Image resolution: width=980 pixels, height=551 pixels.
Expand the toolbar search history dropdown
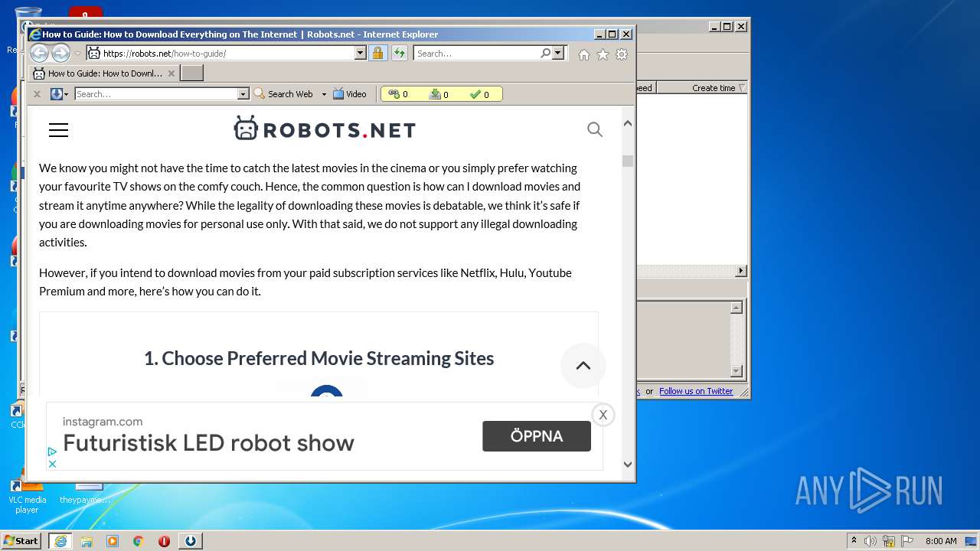point(243,94)
